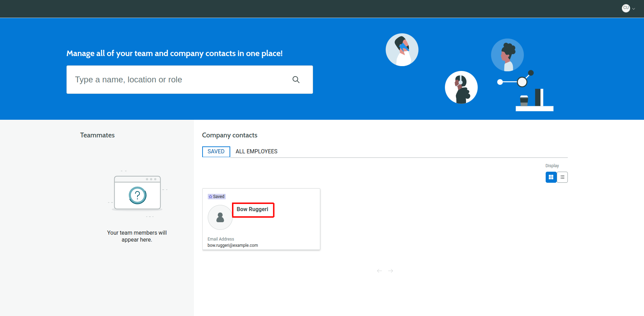
Task: Click the curly-haired person banner illustration
Action: pos(507,55)
